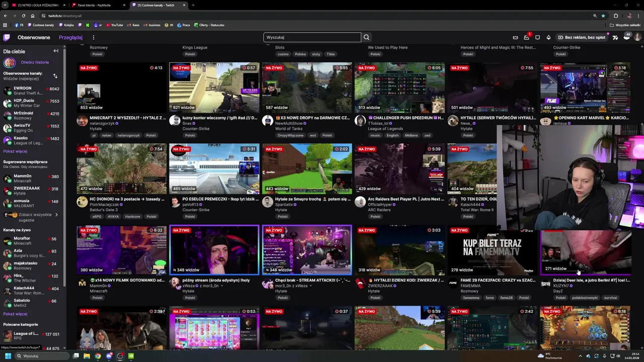Screen dimensions: 644x362
Task: Open stream title PO ESELCE PREMECZKI
Action: pyautogui.click(x=220, y=199)
